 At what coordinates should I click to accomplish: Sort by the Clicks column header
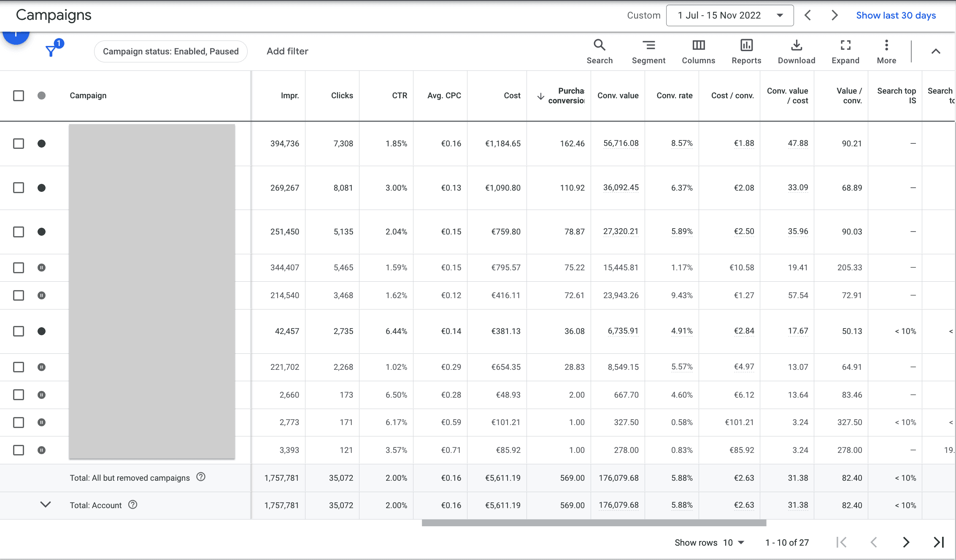342,96
